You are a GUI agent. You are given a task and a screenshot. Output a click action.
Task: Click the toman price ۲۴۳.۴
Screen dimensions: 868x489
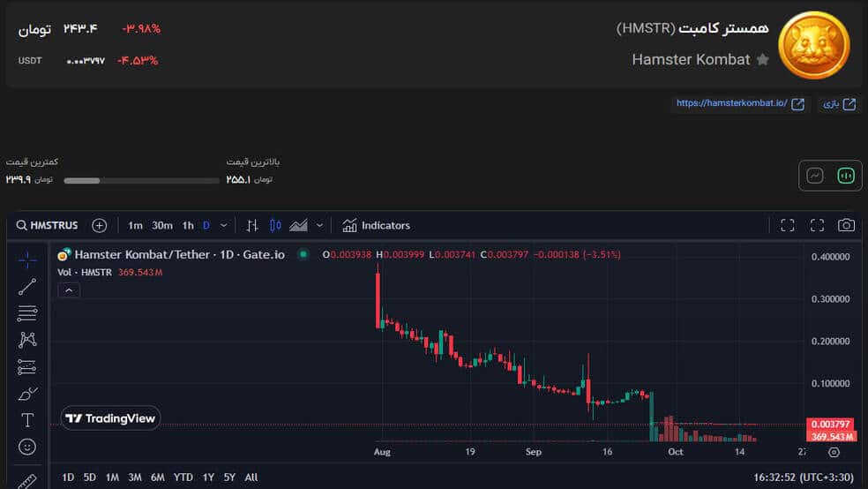[80, 28]
